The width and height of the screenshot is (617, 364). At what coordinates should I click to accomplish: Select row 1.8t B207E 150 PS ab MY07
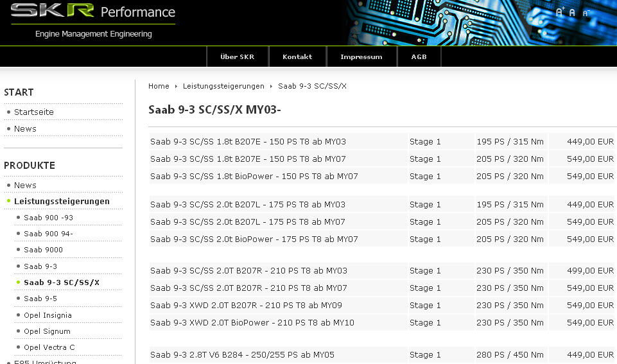tap(383, 159)
